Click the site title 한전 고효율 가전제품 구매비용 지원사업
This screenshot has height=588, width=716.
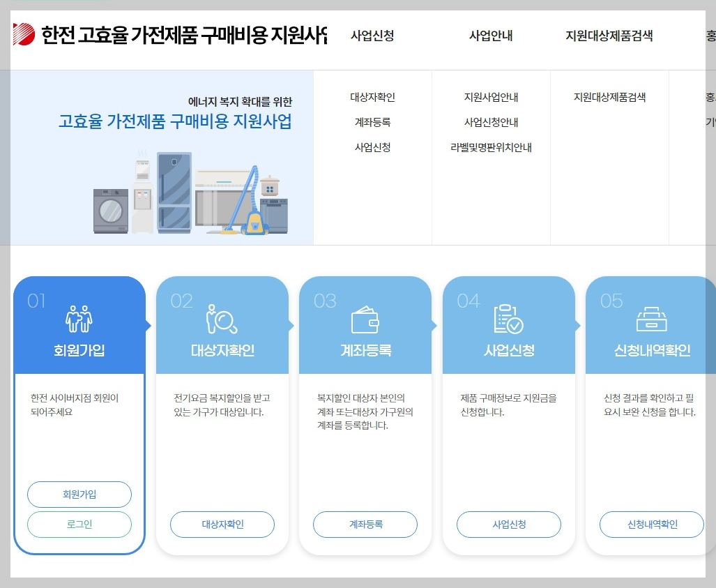184,35
